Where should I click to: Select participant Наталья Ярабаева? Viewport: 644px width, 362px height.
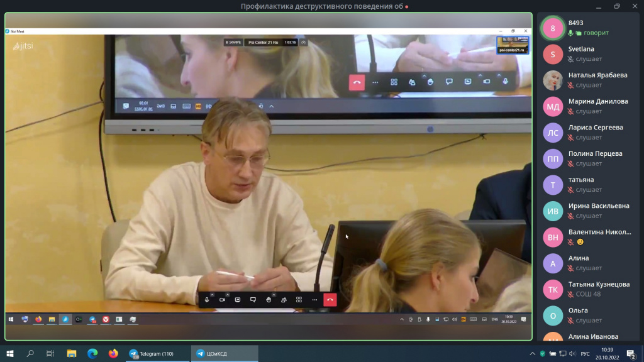(588, 80)
